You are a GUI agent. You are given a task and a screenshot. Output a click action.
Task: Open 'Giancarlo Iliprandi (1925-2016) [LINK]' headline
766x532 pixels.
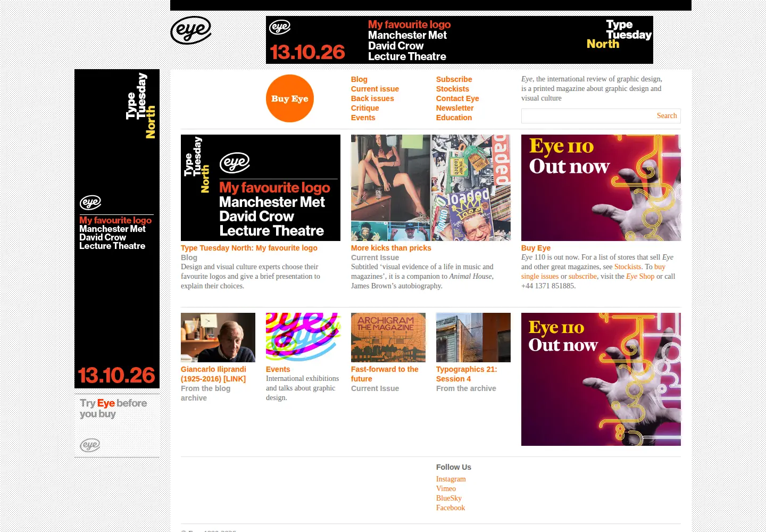point(213,374)
